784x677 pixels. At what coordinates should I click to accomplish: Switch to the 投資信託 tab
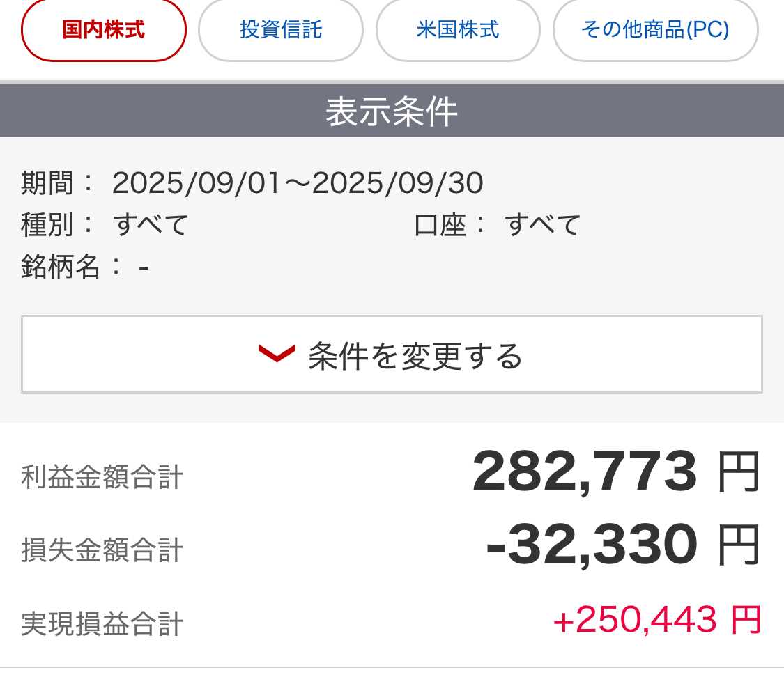(281, 30)
